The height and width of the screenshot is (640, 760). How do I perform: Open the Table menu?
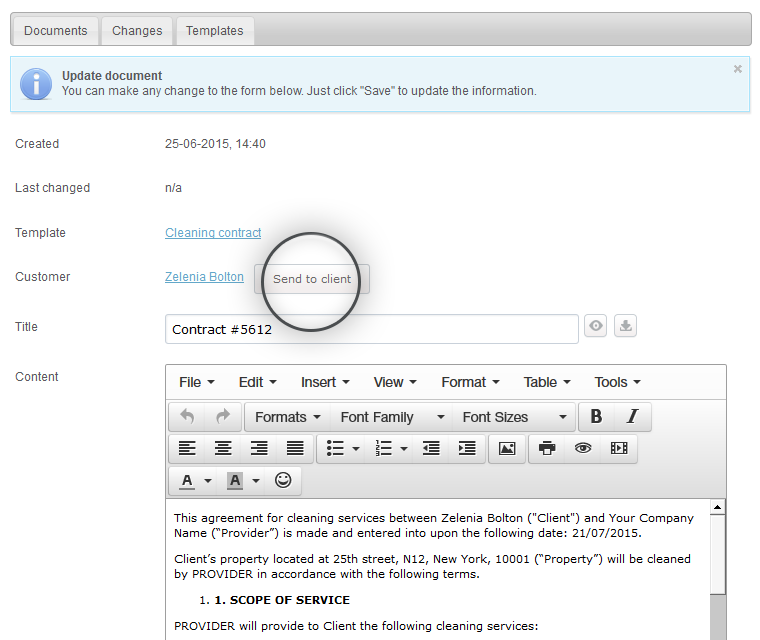click(x=547, y=383)
